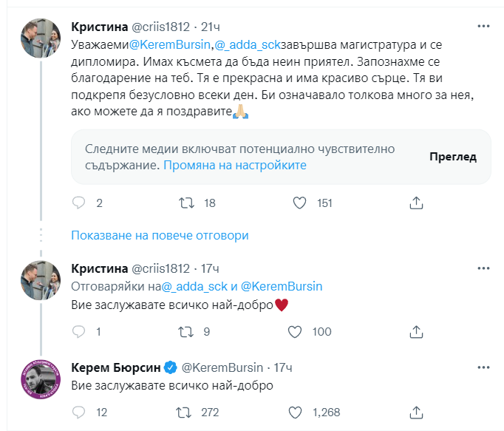This screenshot has height=431, width=504.
Task: Open @KeremBursin mention in first tweet
Action: [x=171, y=44]
